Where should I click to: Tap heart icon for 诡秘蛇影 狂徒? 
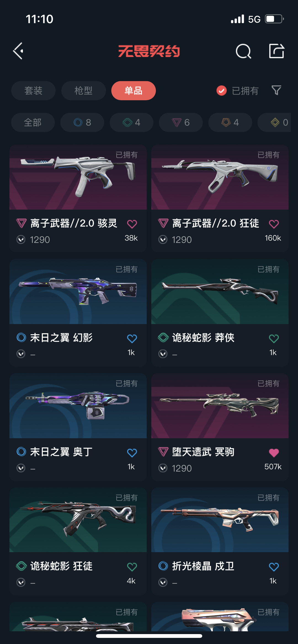coord(132,567)
